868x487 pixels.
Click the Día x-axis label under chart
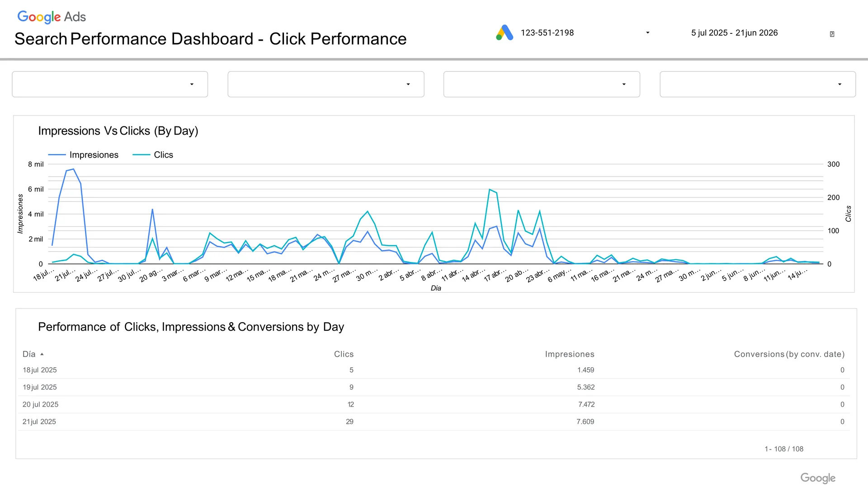[x=436, y=288]
